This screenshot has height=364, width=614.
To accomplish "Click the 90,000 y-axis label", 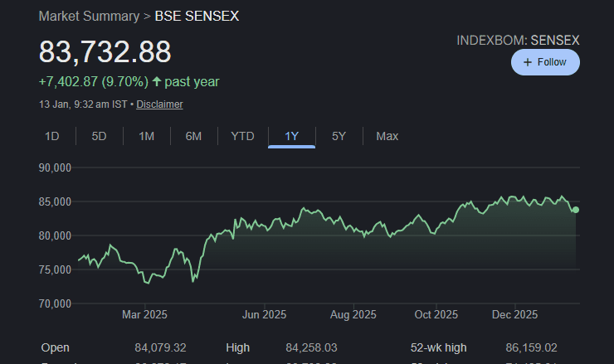I will [55, 168].
